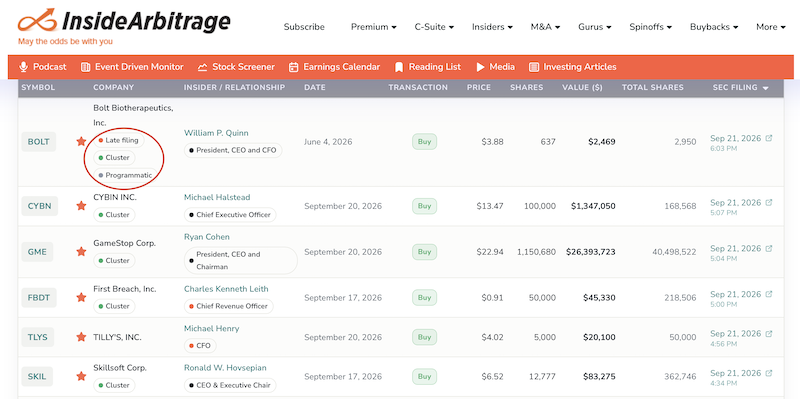Click the CEO & Executive Chair tag

[230, 385]
